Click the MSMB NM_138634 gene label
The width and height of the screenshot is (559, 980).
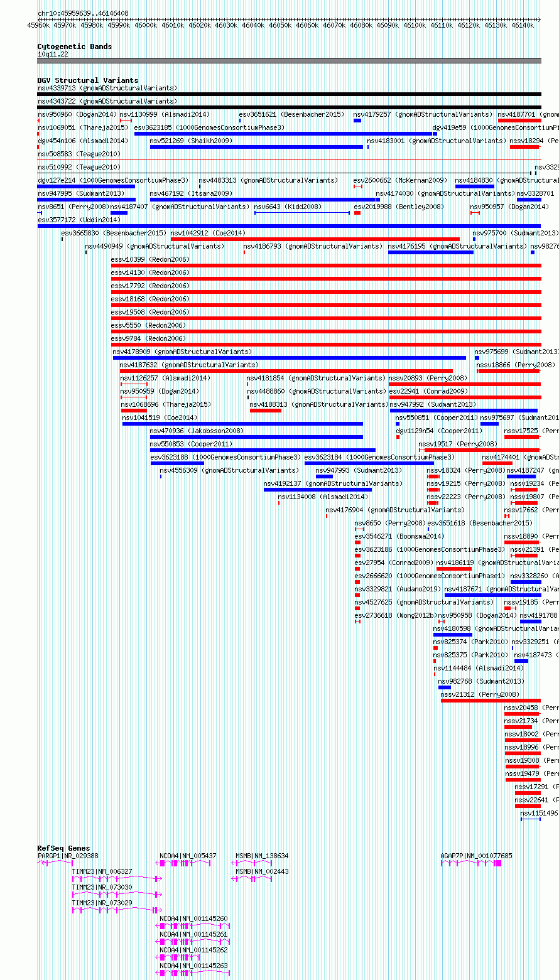click(x=262, y=856)
